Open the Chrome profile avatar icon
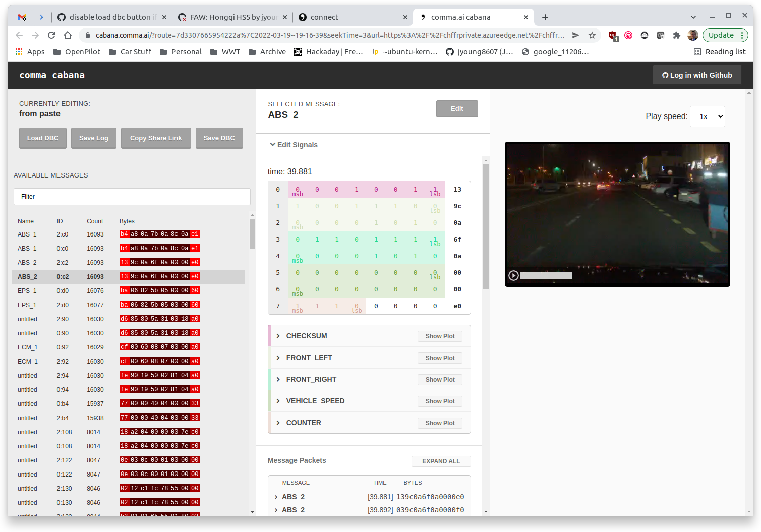This screenshot has width=761, height=532. pos(693,35)
